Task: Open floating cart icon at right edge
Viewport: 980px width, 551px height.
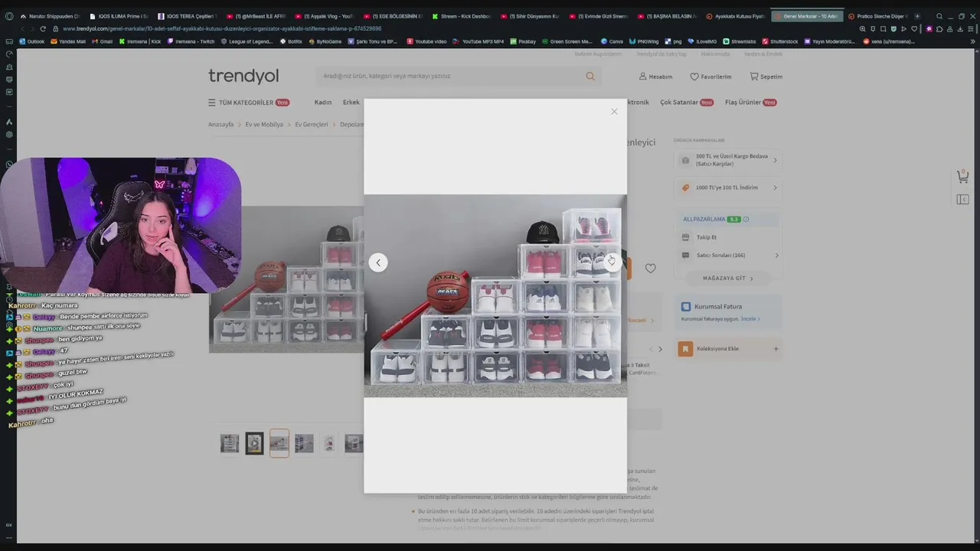Action: (963, 176)
